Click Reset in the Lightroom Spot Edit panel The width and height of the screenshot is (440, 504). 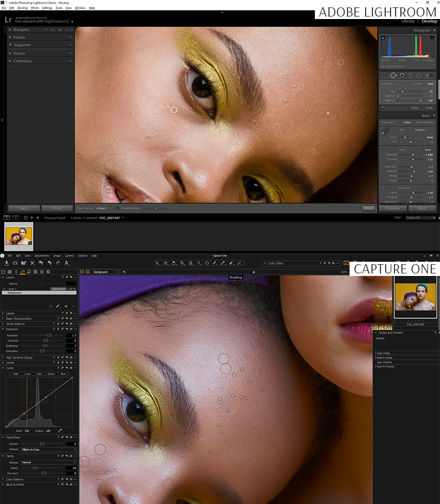coord(414,108)
